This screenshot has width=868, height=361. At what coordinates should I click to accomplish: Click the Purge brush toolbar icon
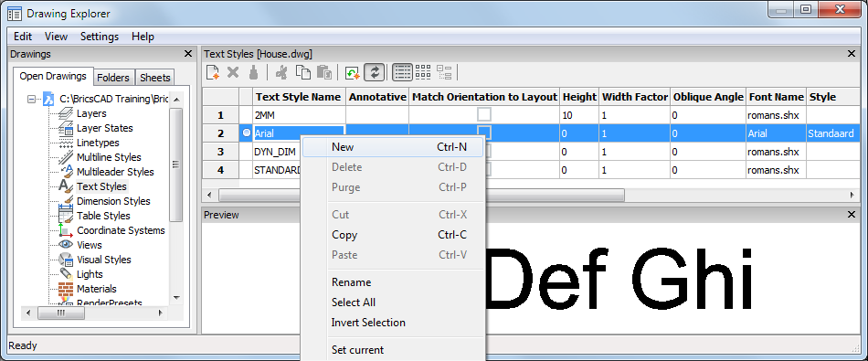pos(253,72)
